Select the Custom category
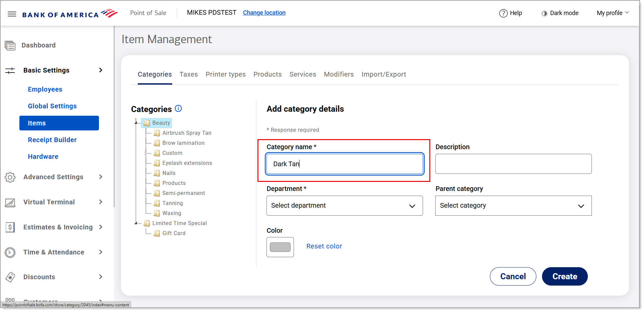Image resolution: width=644 pixels, height=312 pixels. pyautogui.click(x=173, y=153)
